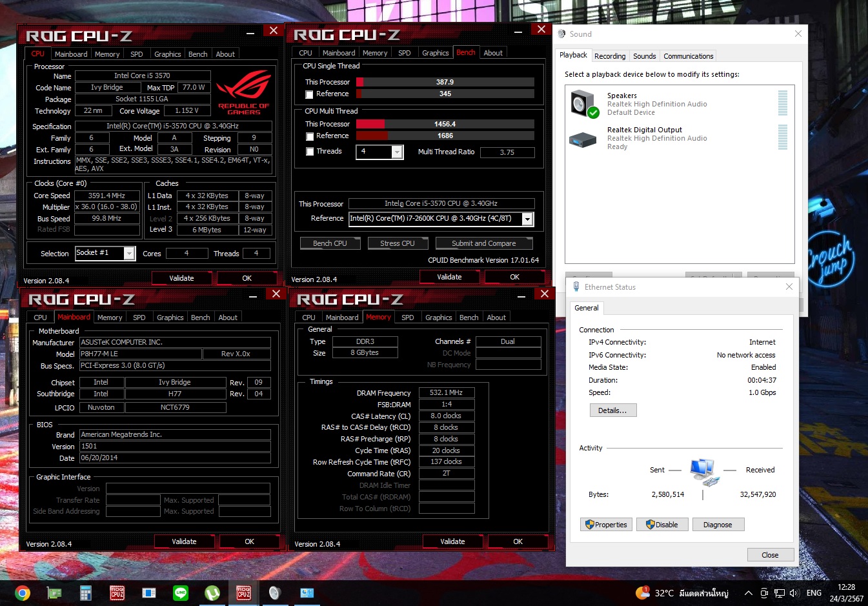The height and width of the screenshot is (606, 868).
Task: Expand the Reference processor dropdown
Action: [x=527, y=219]
